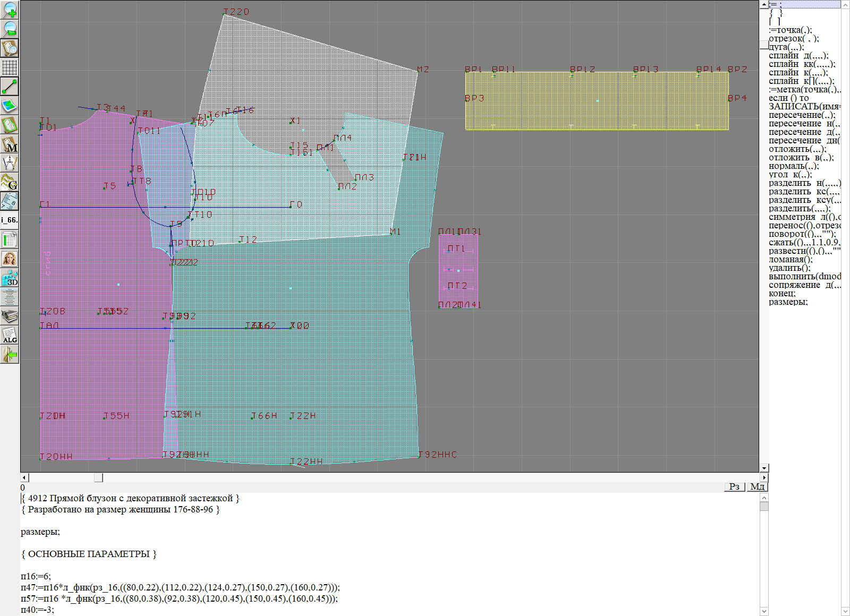The height and width of the screenshot is (616, 850).
Task: Click in the code line 'п16:=6;'
Action: 36,576
